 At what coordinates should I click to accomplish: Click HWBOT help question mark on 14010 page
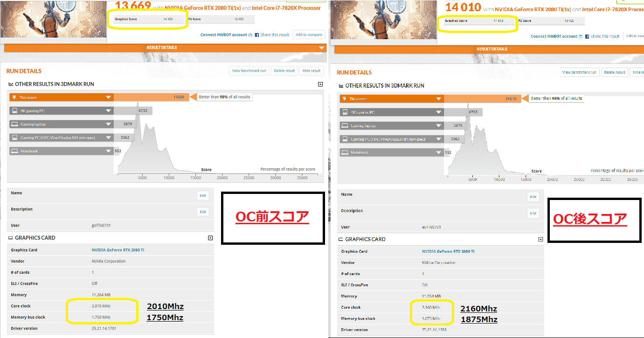point(581,36)
